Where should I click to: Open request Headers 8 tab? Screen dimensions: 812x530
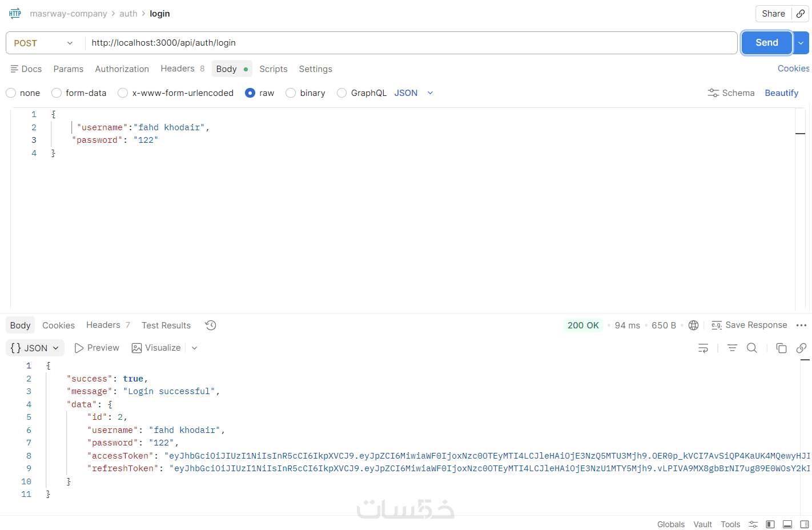point(183,69)
